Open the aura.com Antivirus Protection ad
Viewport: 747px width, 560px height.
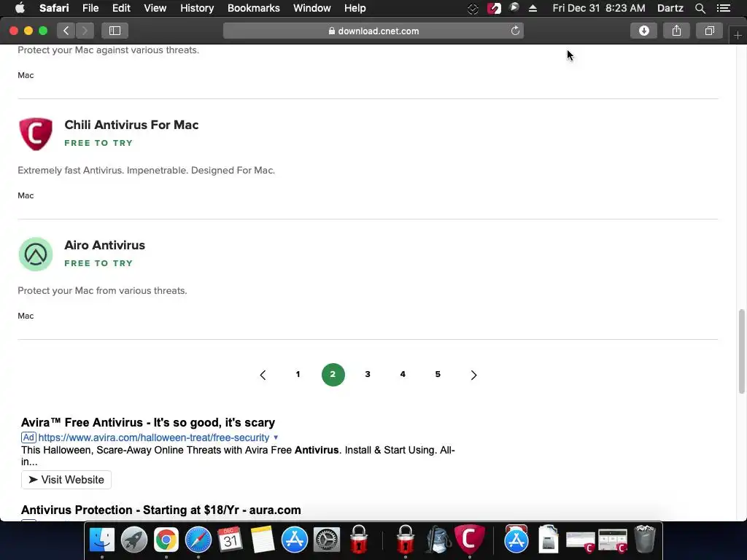point(161,510)
